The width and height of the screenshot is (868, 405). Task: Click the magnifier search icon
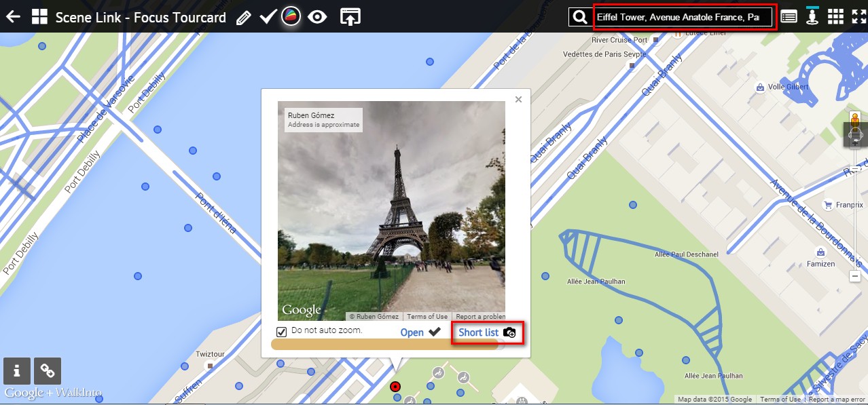pos(579,17)
